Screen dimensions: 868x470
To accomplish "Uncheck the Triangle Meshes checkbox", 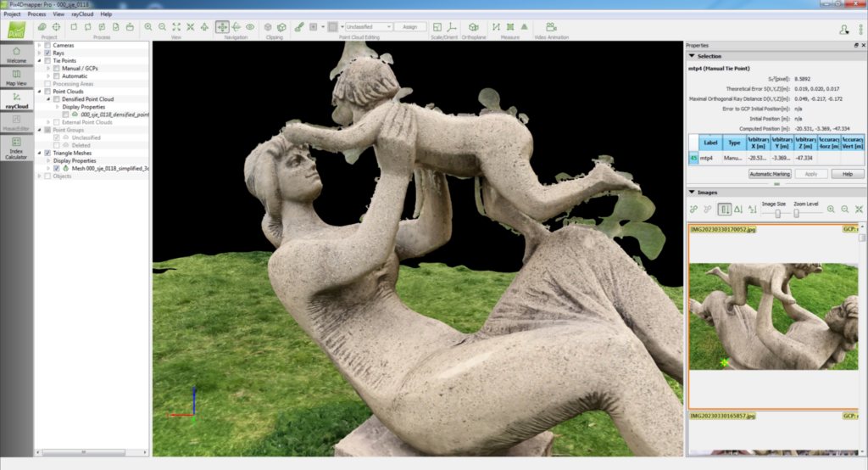I will tap(47, 153).
